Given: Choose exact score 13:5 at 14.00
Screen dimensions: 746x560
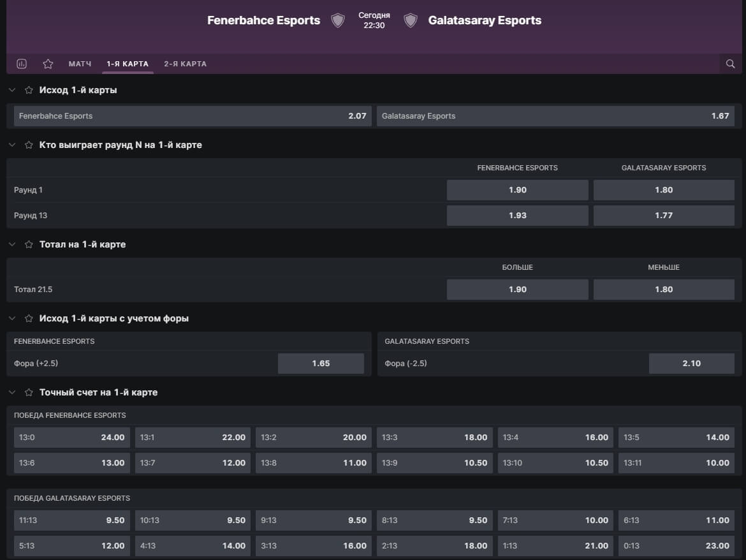Looking at the screenshot, I should (676, 438).
